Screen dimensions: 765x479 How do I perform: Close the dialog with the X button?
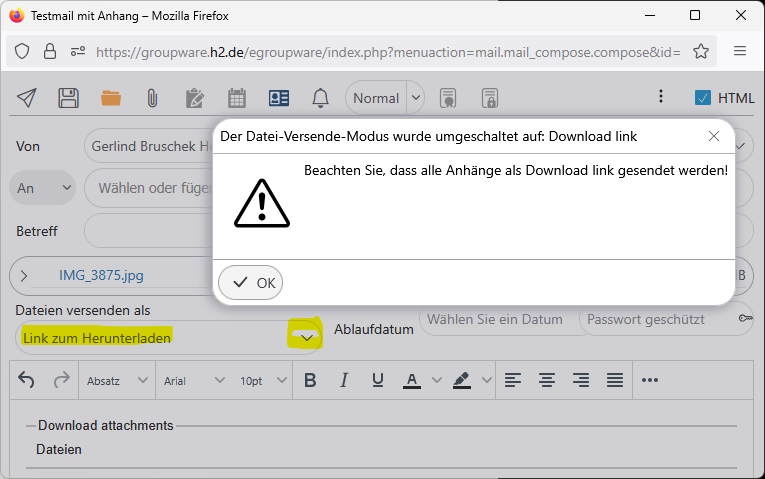(714, 136)
